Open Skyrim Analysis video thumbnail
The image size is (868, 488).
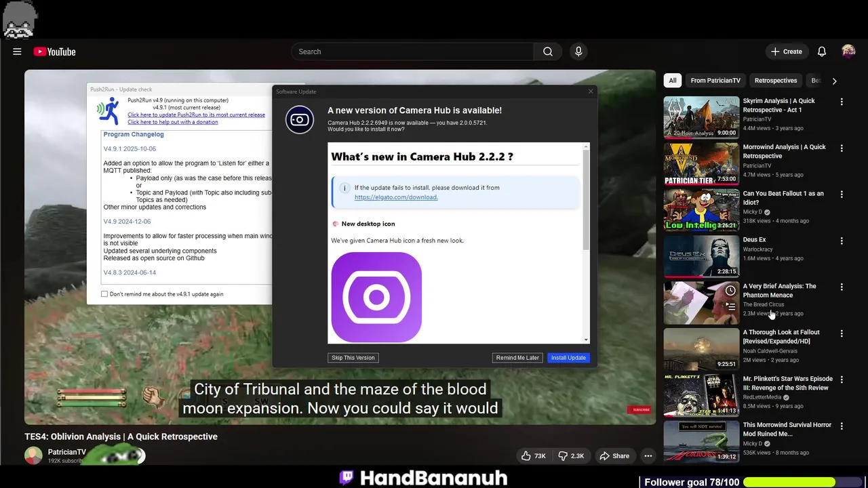pos(701,117)
